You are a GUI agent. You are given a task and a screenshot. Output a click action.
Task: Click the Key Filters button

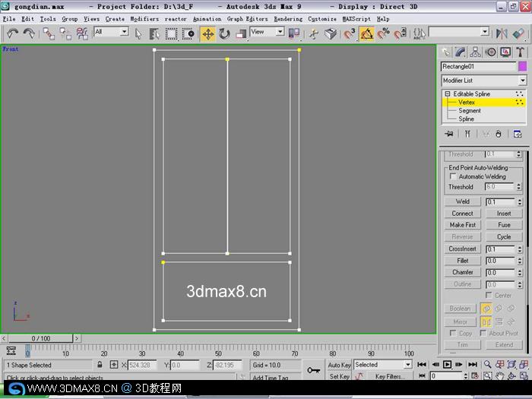pyautogui.click(x=388, y=376)
